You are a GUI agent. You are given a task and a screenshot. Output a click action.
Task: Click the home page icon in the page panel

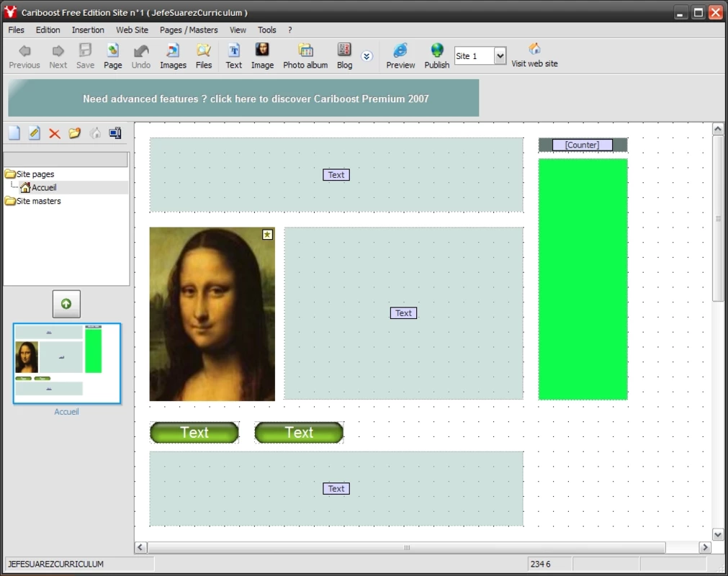click(x=95, y=133)
